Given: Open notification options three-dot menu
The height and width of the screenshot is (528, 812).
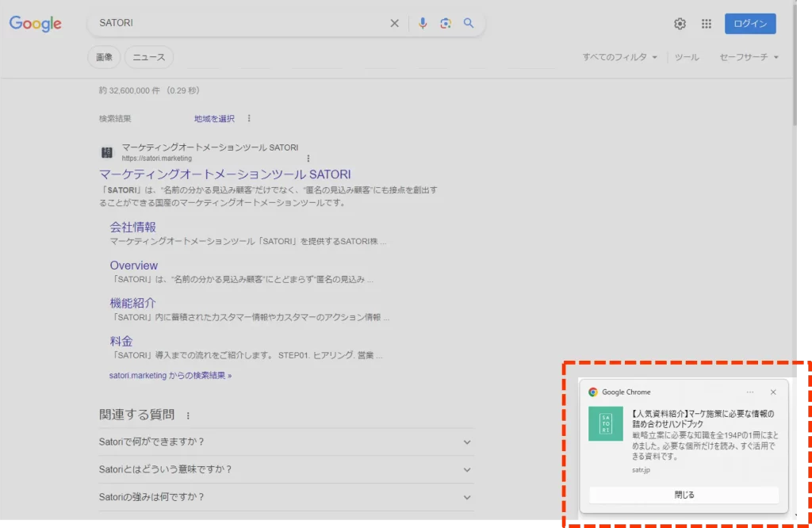Looking at the screenshot, I should click(750, 392).
